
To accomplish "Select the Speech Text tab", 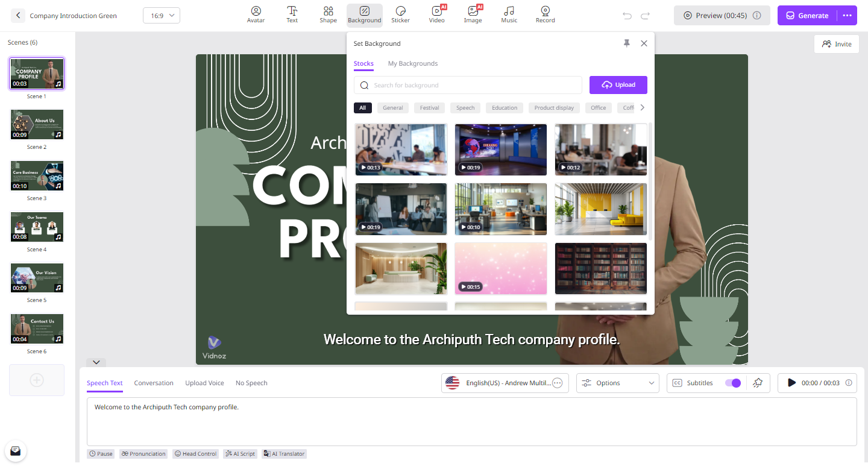I will pos(105,383).
